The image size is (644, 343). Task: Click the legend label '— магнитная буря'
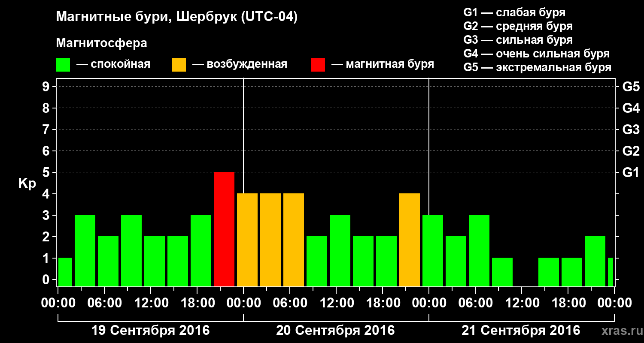(383, 64)
